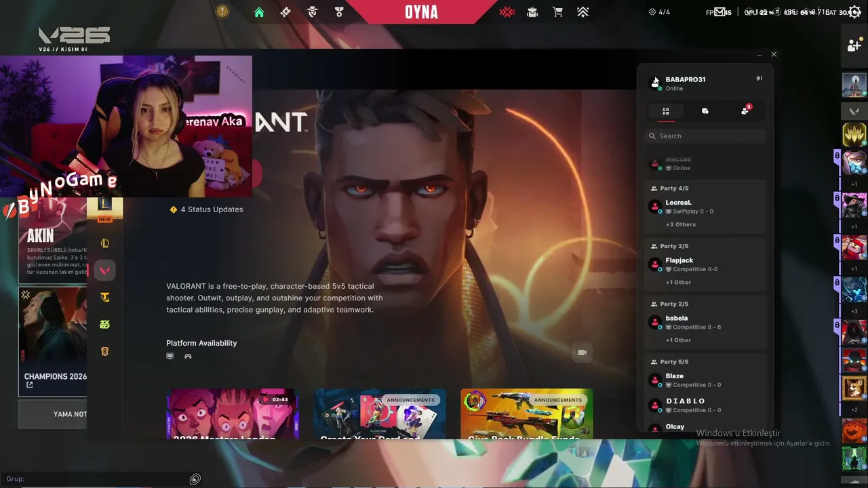Screen dimensions: 868x488
Task: Click the Search field in social panel
Action: (x=705, y=136)
